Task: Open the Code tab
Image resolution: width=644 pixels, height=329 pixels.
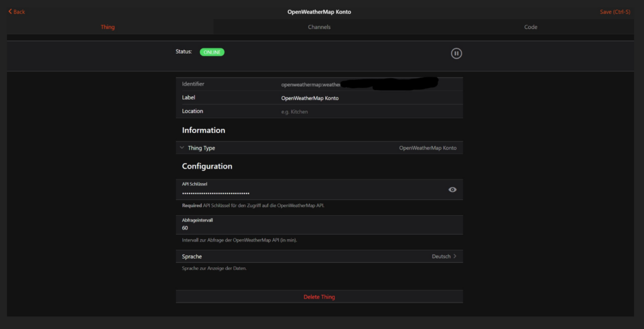Action: (x=531, y=27)
